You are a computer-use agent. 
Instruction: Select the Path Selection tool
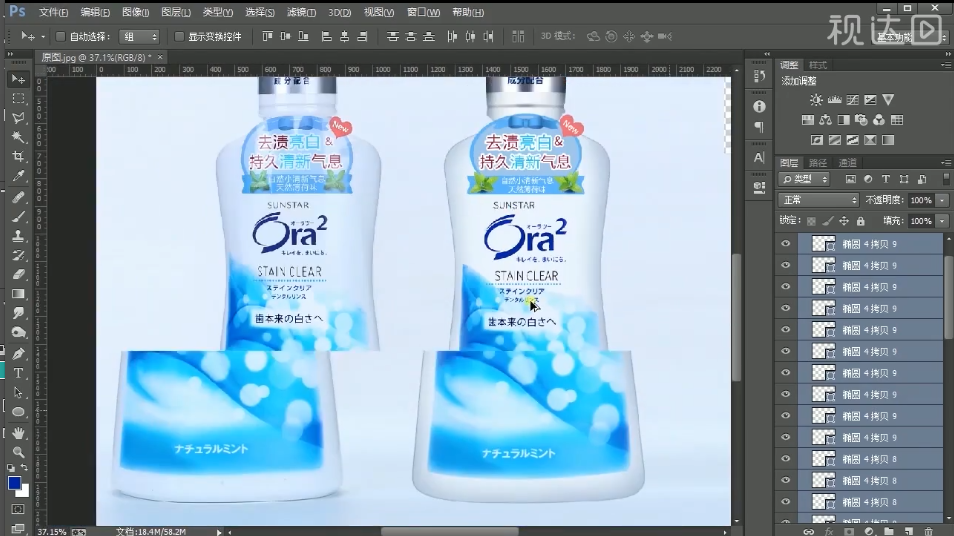pos(18,392)
